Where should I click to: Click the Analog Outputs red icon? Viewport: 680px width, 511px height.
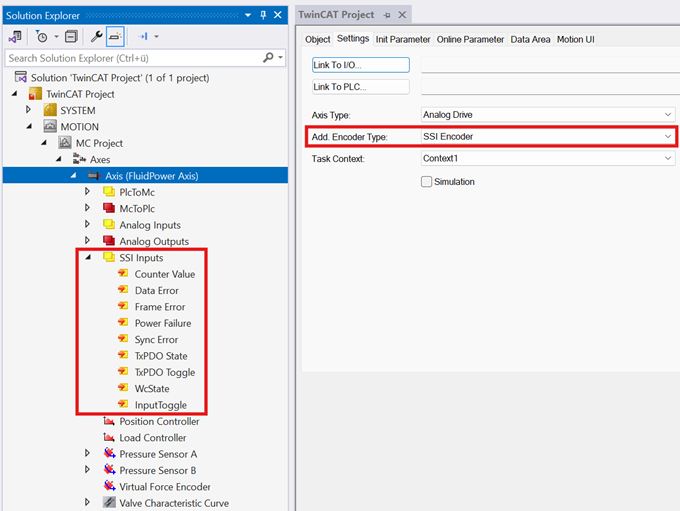coord(109,241)
